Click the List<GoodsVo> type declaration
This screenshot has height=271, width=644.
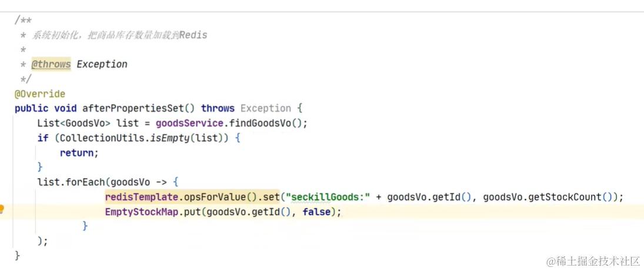(74, 123)
